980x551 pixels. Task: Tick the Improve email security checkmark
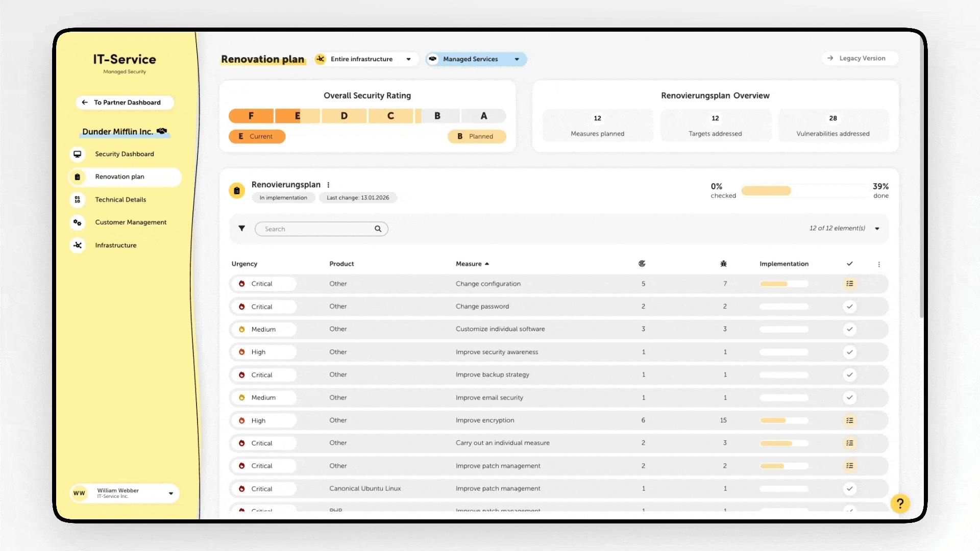point(849,397)
